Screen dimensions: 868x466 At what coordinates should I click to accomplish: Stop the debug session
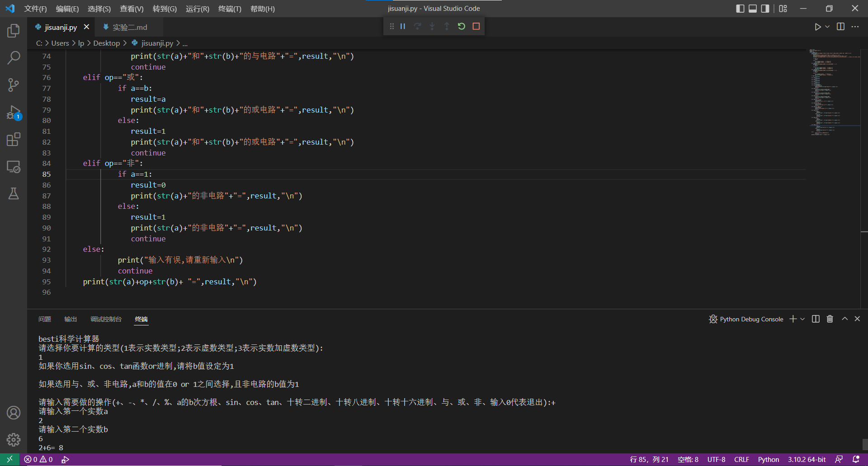[476, 26]
